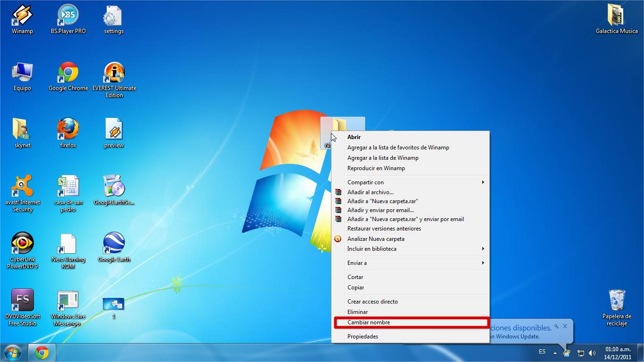Select Eliminar in the context menu
Image resolution: width=644 pixels, height=362 pixels.
point(357,312)
